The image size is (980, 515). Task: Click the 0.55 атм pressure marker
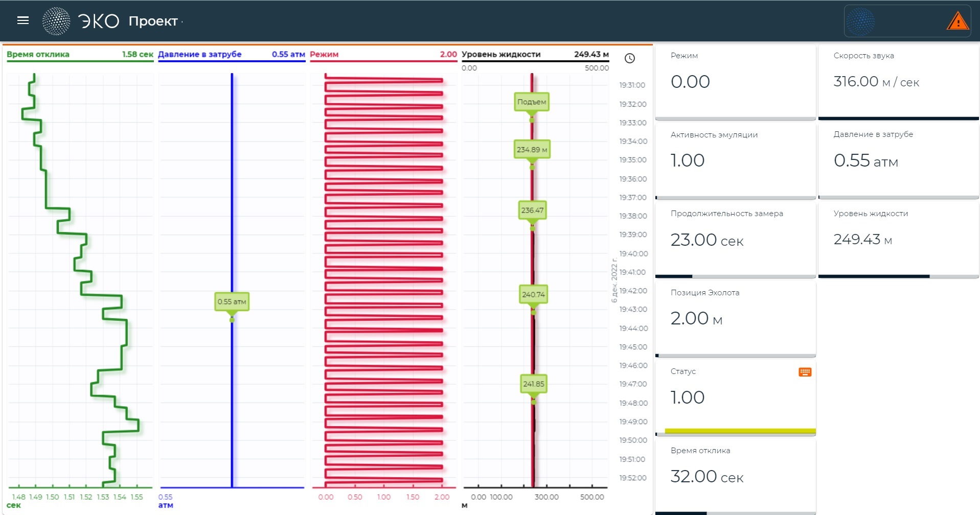[x=232, y=301]
